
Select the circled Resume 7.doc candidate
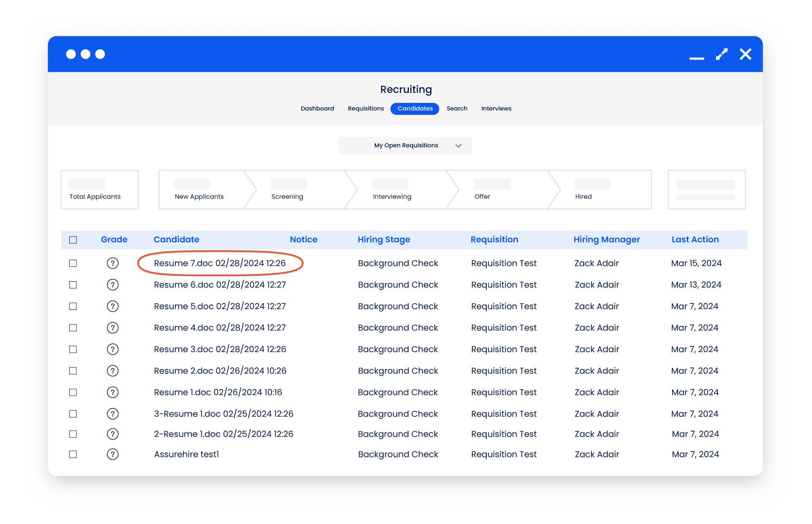220,263
